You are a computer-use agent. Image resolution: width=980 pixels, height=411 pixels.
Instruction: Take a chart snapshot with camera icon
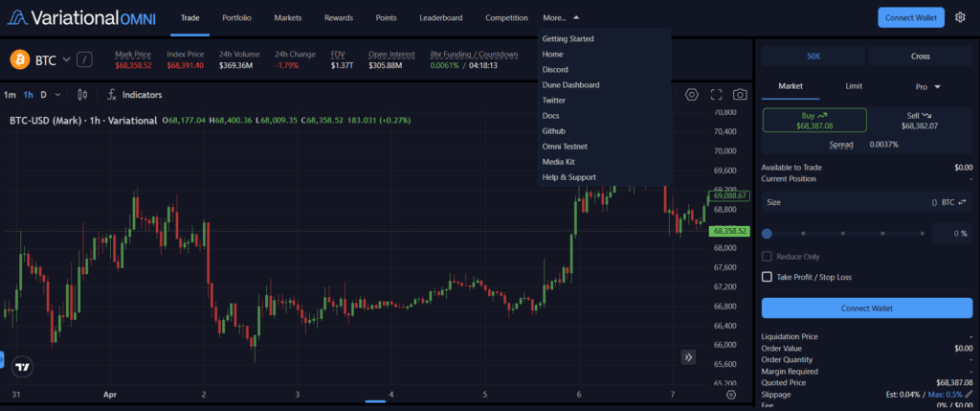740,95
